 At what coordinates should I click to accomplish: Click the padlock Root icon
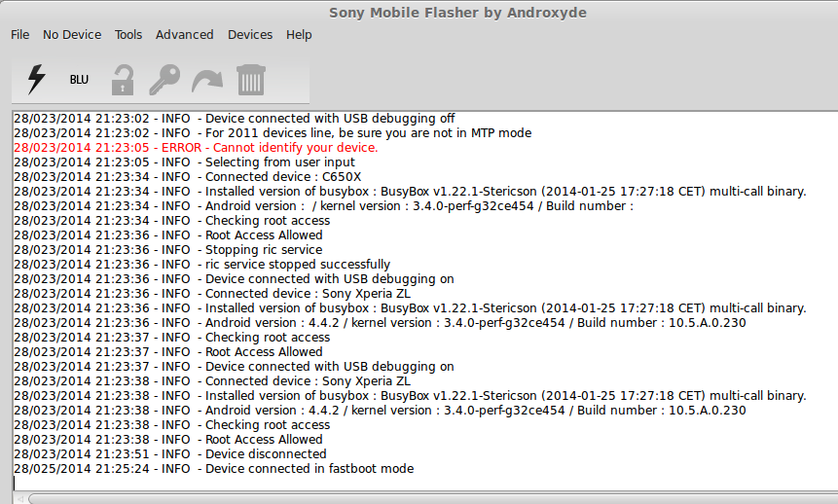point(123,80)
